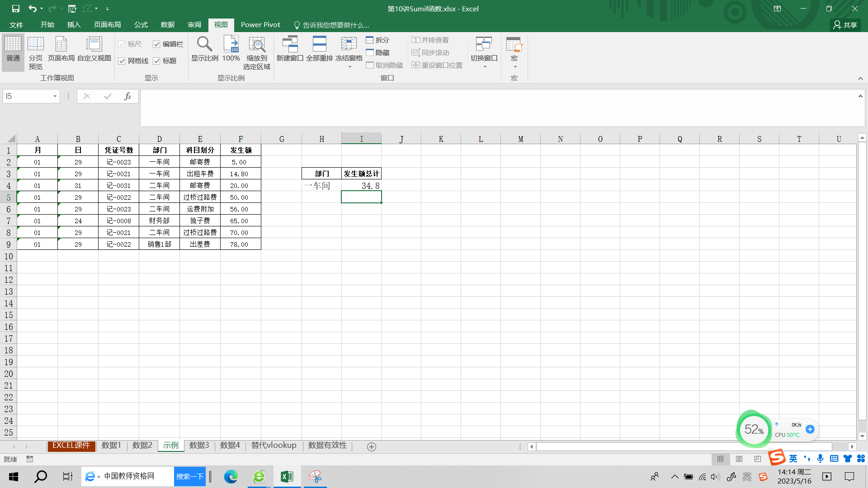The width and height of the screenshot is (868, 488).
Task: Click Page Break Preview icon in status bar
Action: click(758, 459)
